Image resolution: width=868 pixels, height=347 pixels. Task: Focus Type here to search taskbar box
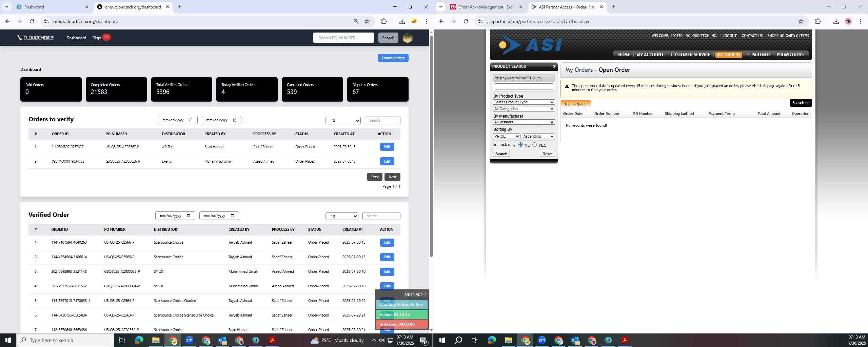pos(65,340)
